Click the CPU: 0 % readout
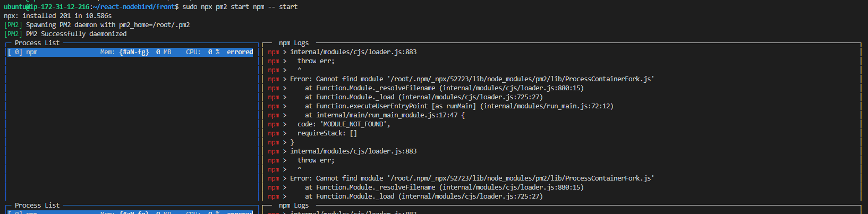 tap(202, 52)
